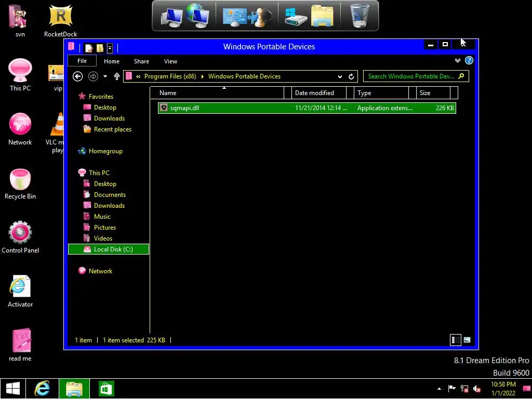This screenshot has width=532, height=399.
Task: Open Network in navigation pane
Action: tap(100, 271)
